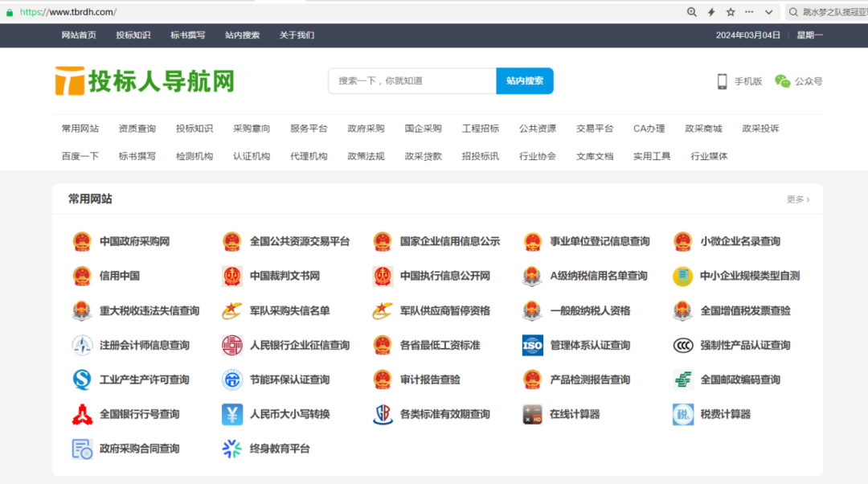The width and height of the screenshot is (868, 484).
Task: Click the 信用中国 emblem icon
Action: click(82, 276)
